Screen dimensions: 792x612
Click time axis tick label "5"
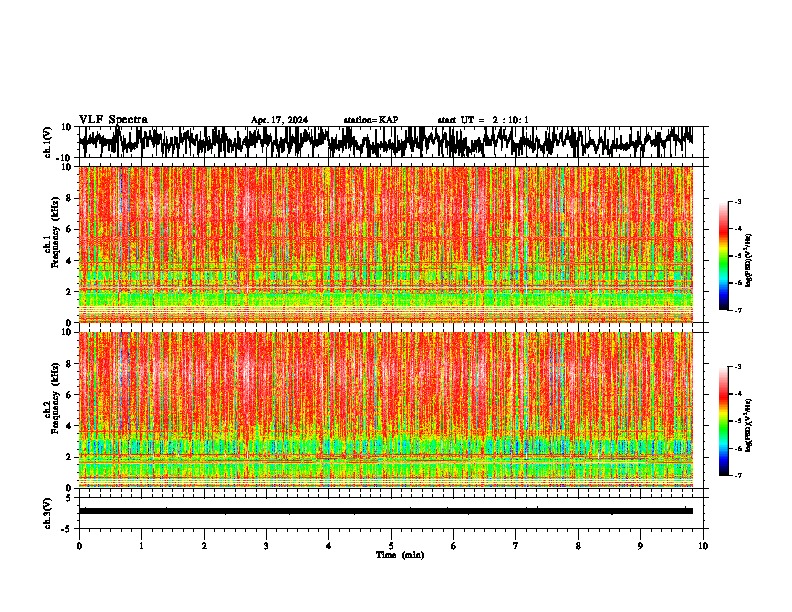391,546
